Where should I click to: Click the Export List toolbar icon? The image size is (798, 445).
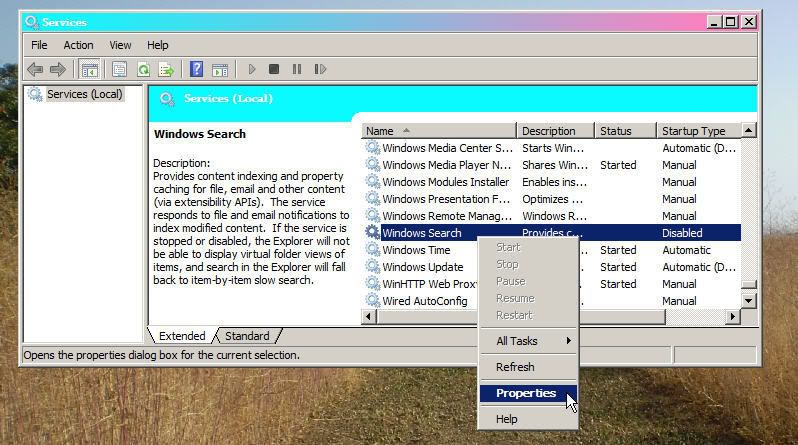[166, 69]
